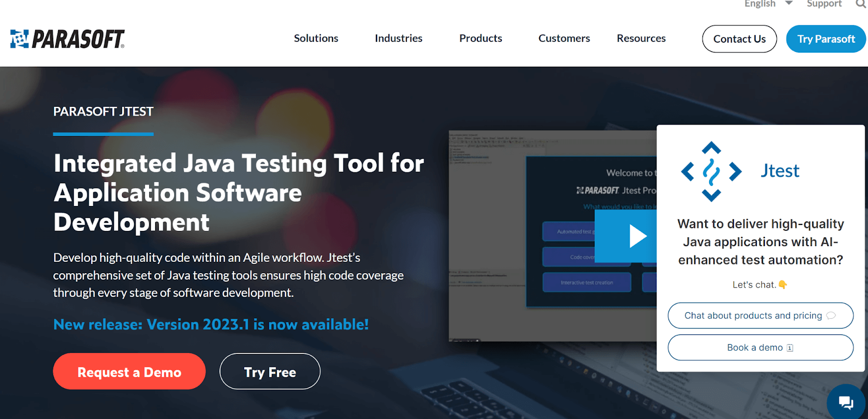Click the 'Develop high-quality code' paragraph
868x419 pixels.
point(228,275)
